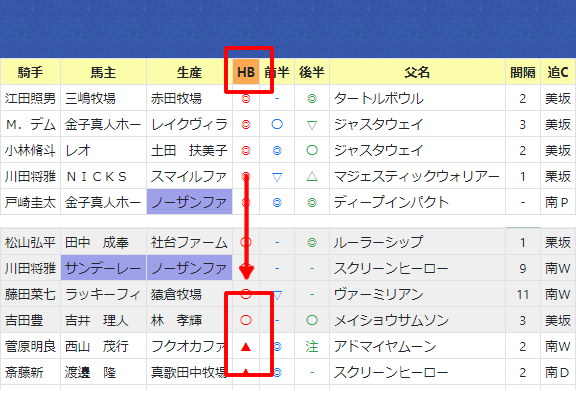Click the green ◎ 後半 mark in 松山弘平 row
This screenshot has height=394, width=576.
tap(312, 242)
